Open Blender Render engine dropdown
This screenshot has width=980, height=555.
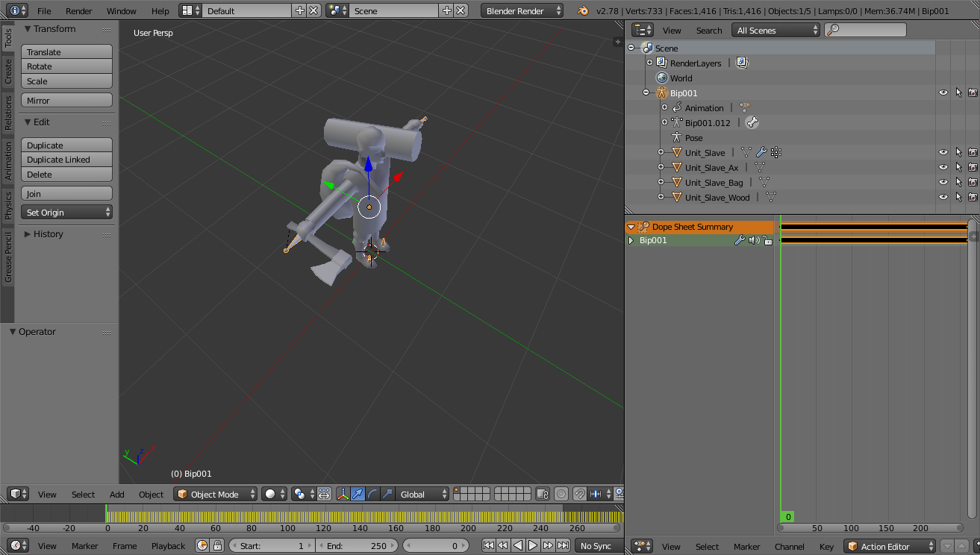[x=522, y=10]
